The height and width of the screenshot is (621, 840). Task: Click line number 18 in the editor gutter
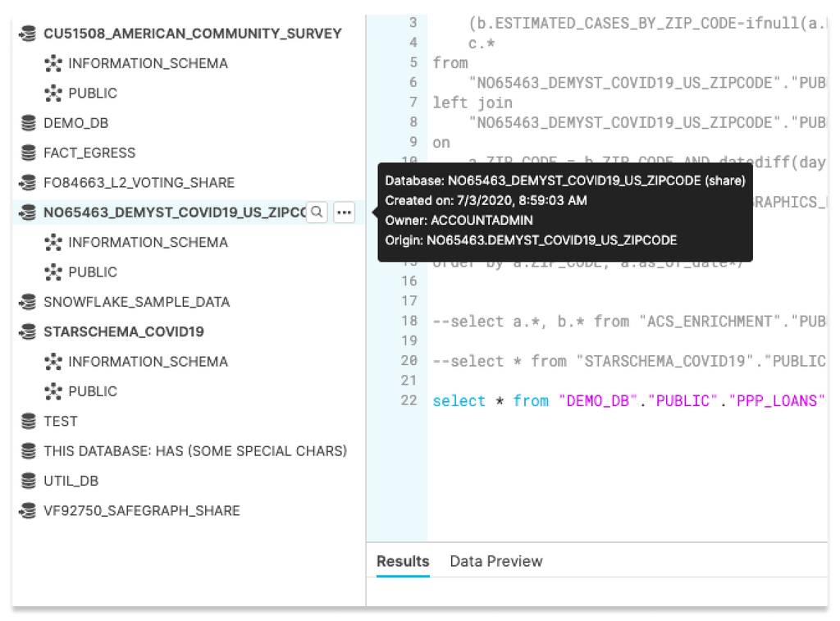(409, 321)
